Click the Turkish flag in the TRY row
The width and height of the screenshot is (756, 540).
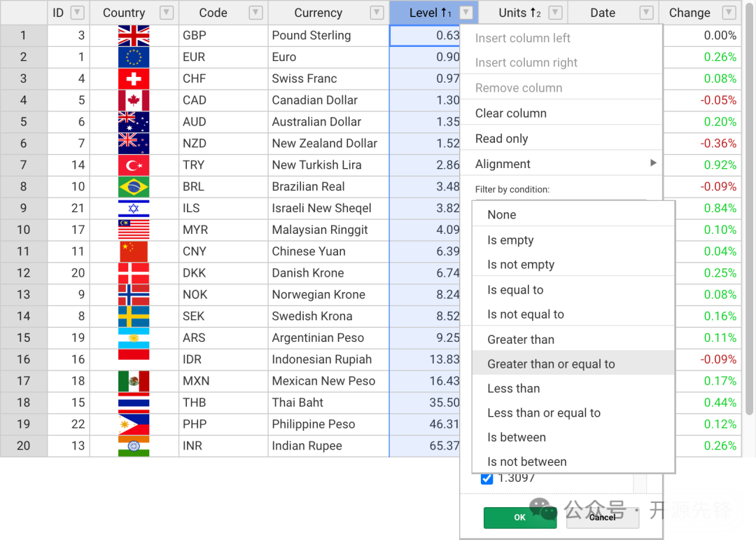tap(134, 165)
